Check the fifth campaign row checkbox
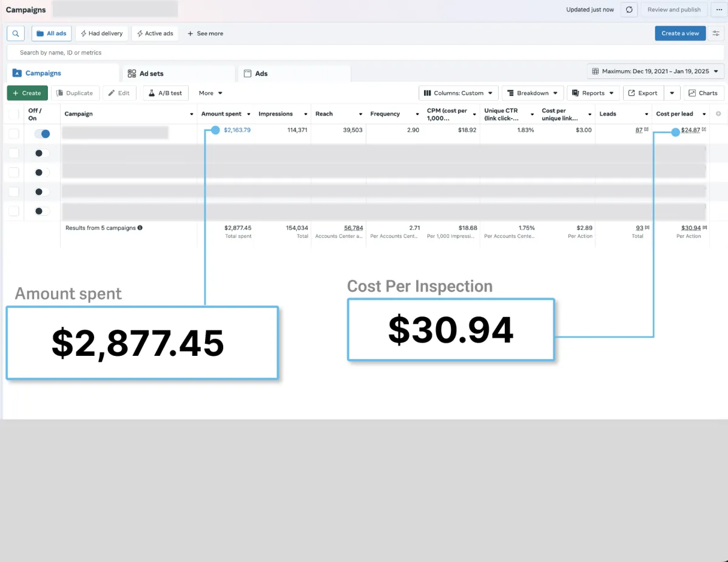 [13, 211]
